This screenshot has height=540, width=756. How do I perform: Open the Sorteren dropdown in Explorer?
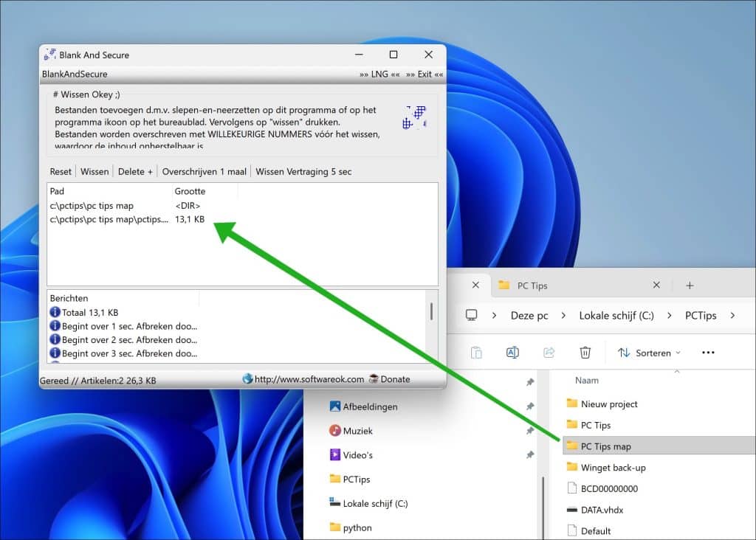pos(650,353)
